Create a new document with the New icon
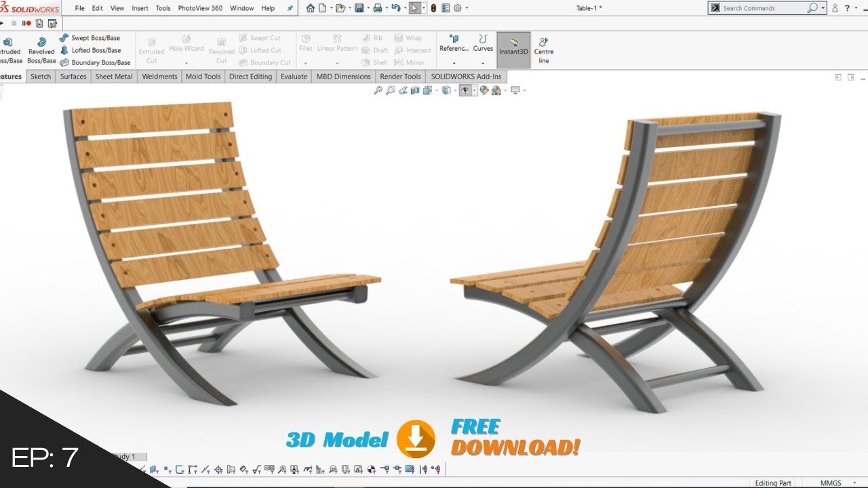This screenshot has height=488, width=868. [x=323, y=8]
